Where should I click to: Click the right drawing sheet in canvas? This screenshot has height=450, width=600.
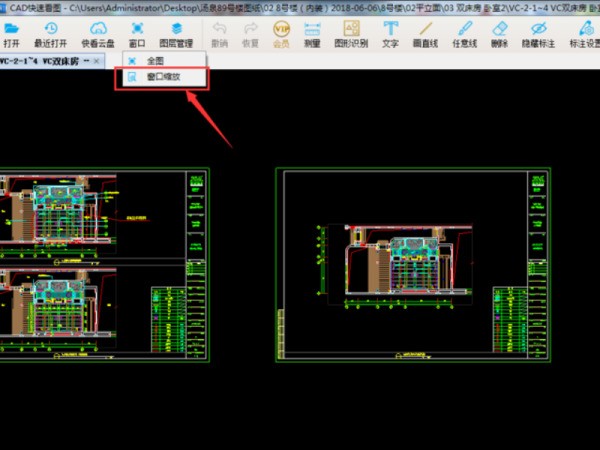[x=413, y=265]
